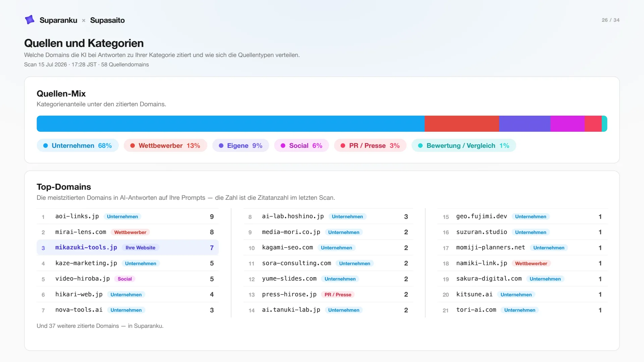Click the citation count 9 for aoi-links.jp
Viewport: 644px width, 362px height.
(x=212, y=217)
